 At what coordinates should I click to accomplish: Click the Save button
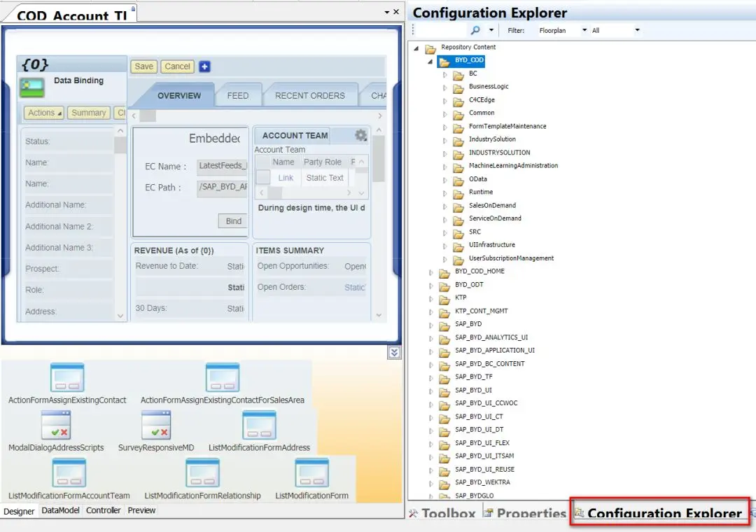pyautogui.click(x=143, y=66)
